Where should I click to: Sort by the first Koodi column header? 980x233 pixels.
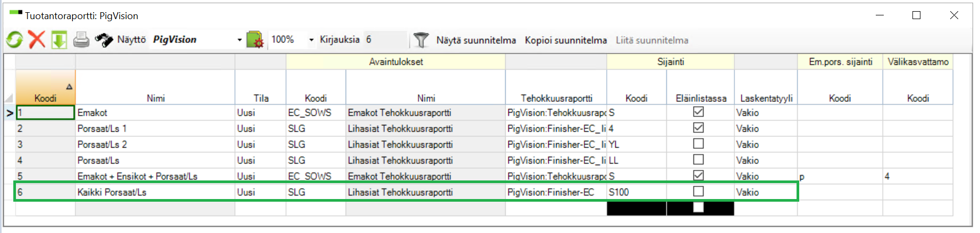tap(45, 87)
